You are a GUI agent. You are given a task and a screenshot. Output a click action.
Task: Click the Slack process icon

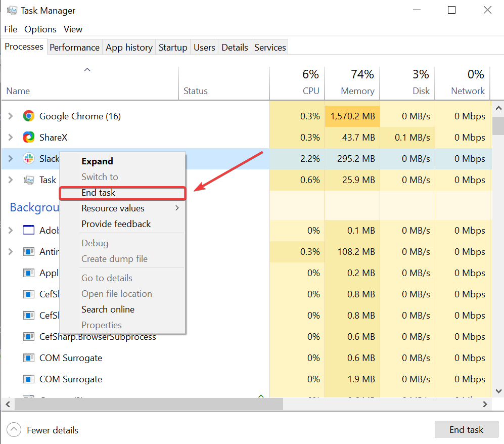tap(29, 159)
